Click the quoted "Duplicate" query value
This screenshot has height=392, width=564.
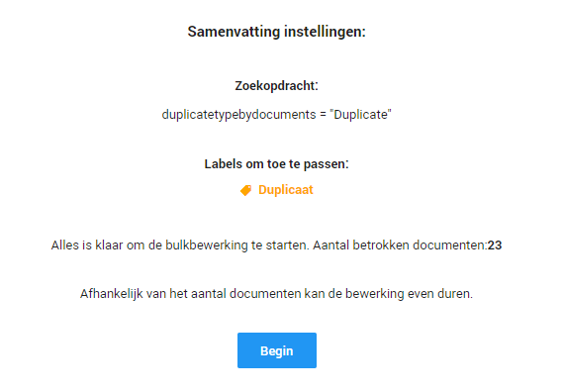360,115
